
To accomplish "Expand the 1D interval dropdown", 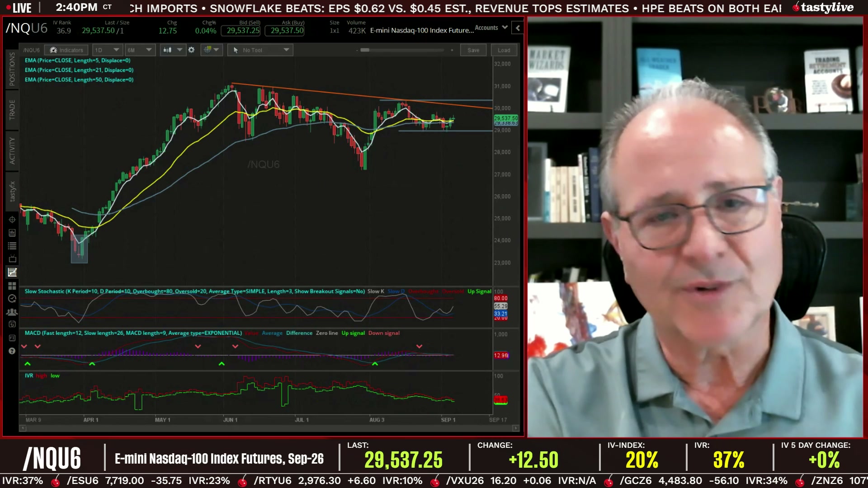I will (x=107, y=50).
